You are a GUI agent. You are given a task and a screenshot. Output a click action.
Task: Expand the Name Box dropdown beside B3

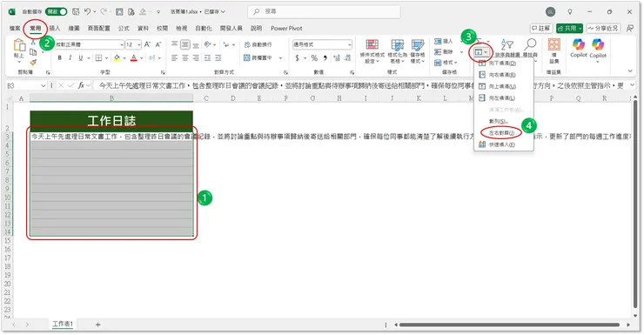click(44, 85)
